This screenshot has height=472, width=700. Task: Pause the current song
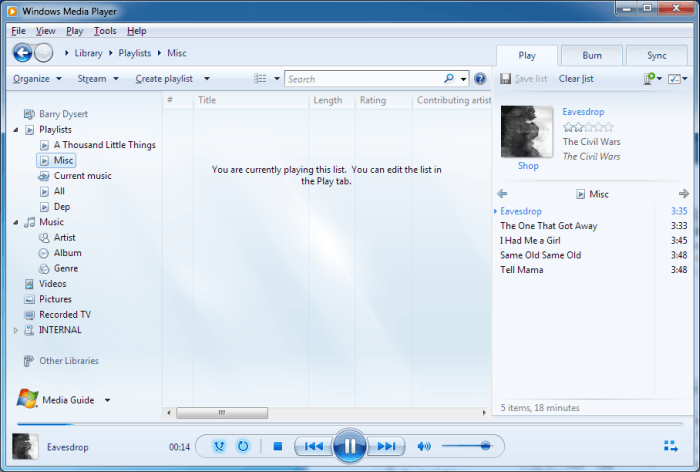[x=350, y=446]
